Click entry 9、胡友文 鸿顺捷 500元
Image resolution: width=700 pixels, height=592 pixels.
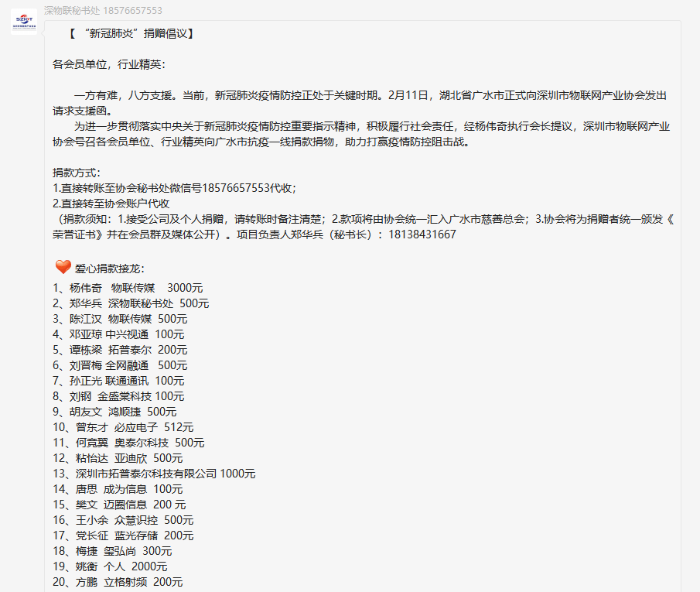pyautogui.click(x=114, y=412)
